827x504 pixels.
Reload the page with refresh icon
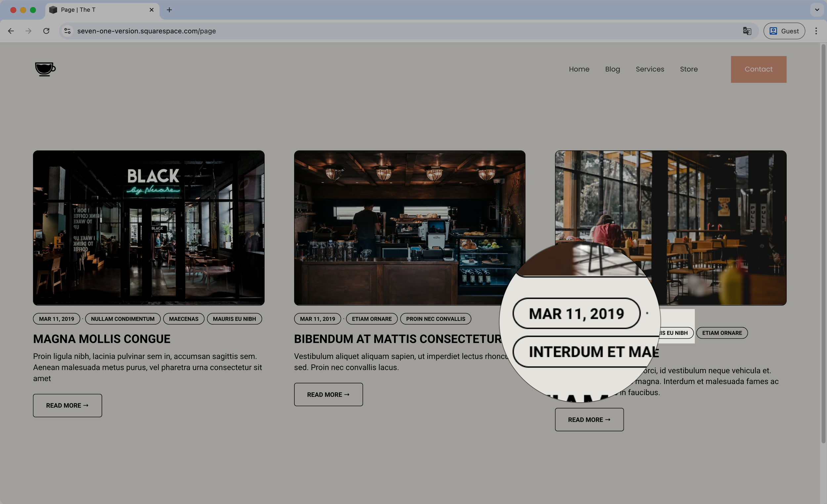click(x=46, y=31)
